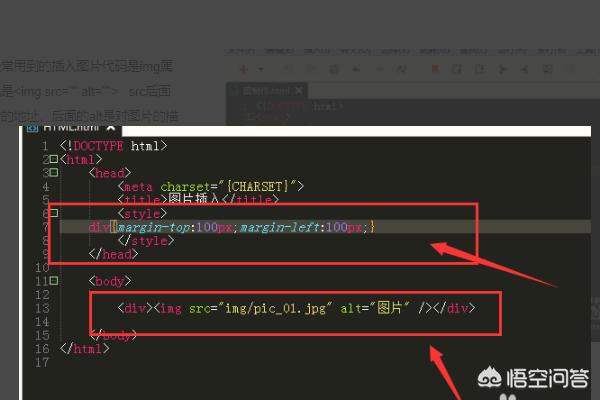The width and height of the screenshot is (600, 400).
Task: Click the margin-top CSS property
Action: pyautogui.click(x=150, y=228)
